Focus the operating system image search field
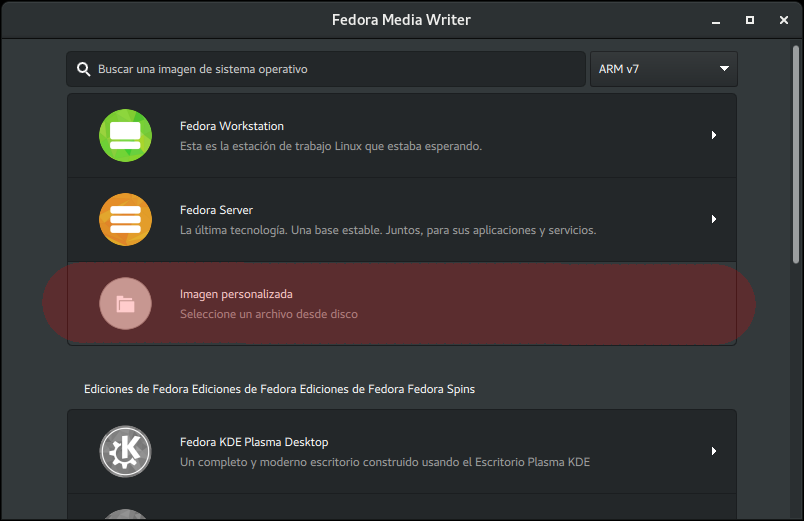This screenshot has width=804, height=521. [x=326, y=69]
